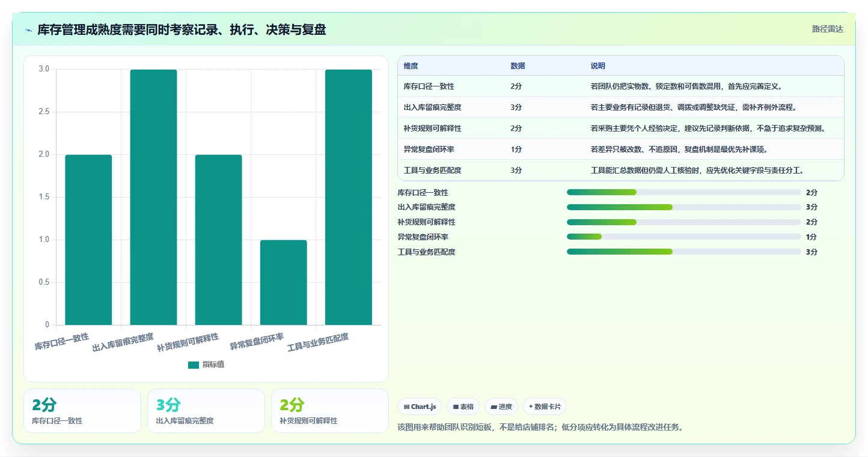The height and width of the screenshot is (457, 868).
Task: Click the 1分 value after the 异常复盘闭环率 progress bar
Action: [811, 237]
